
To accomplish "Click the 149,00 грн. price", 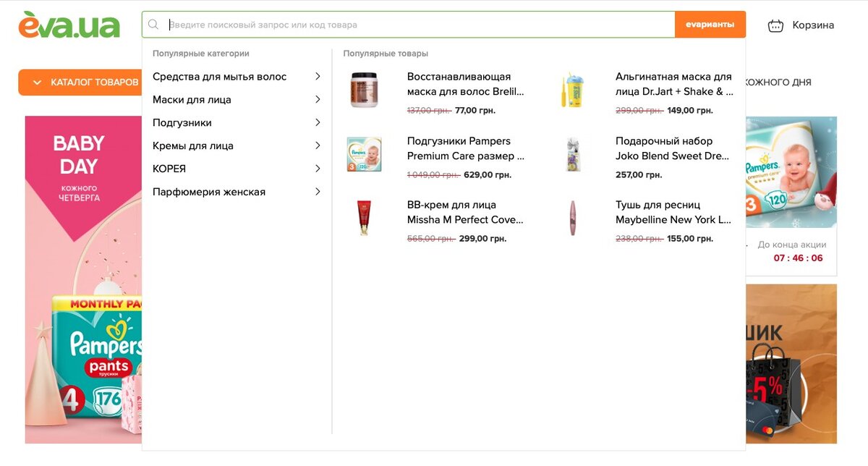I will [x=690, y=111].
